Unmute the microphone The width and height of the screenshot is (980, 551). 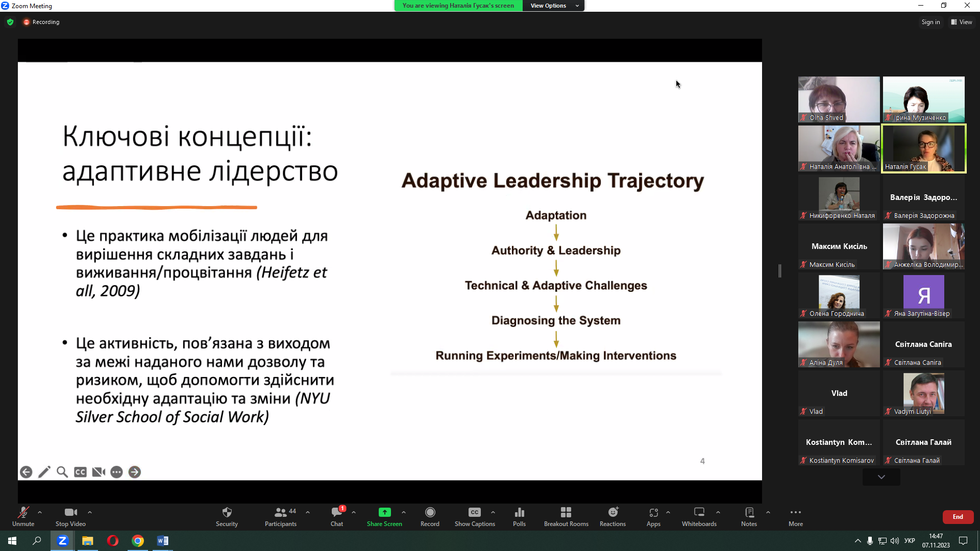tap(23, 516)
